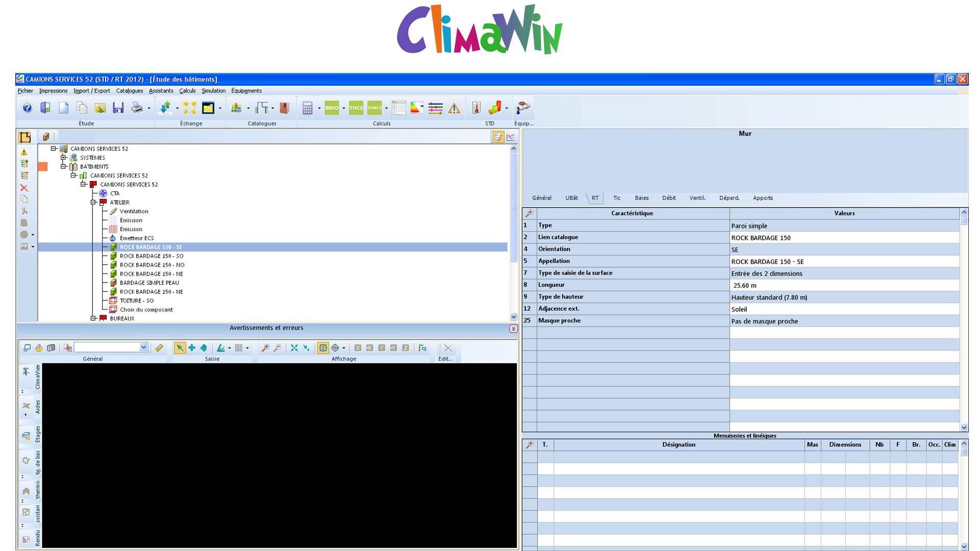Click the faucet Équipements icon
Viewport: 980px width, 551px height.
tap(523, 108)
